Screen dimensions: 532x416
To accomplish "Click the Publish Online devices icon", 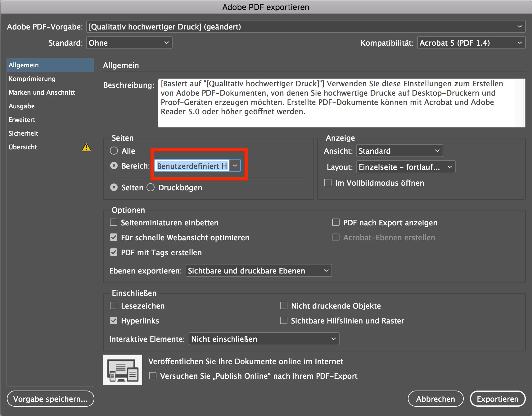I will [123, 370].
